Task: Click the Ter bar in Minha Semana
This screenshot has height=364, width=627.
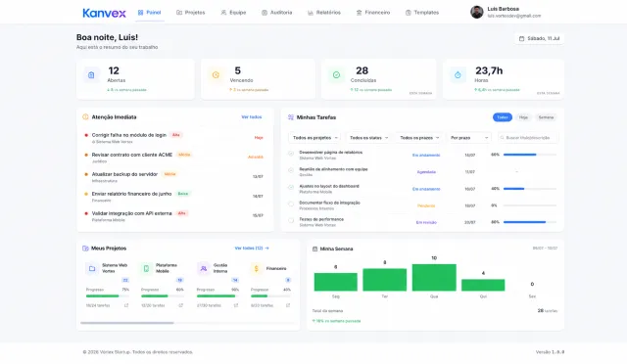Action: (x=385, y=280)
